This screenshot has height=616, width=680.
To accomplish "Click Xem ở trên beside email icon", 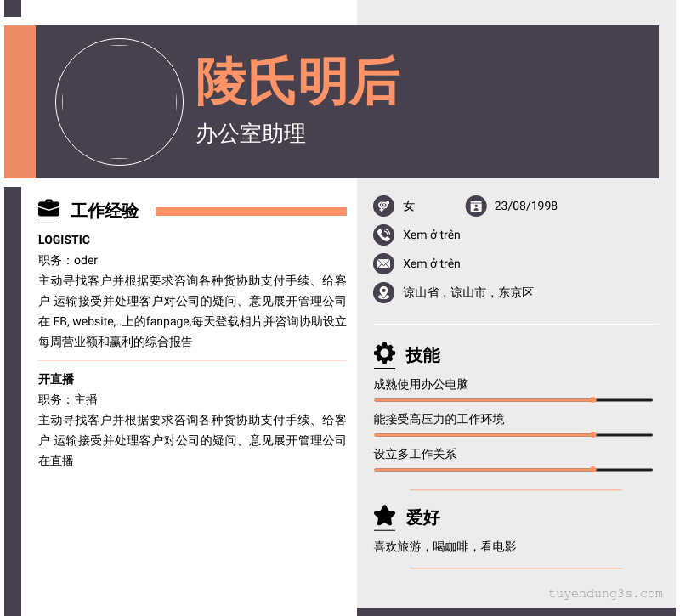I will pos(432,263).
